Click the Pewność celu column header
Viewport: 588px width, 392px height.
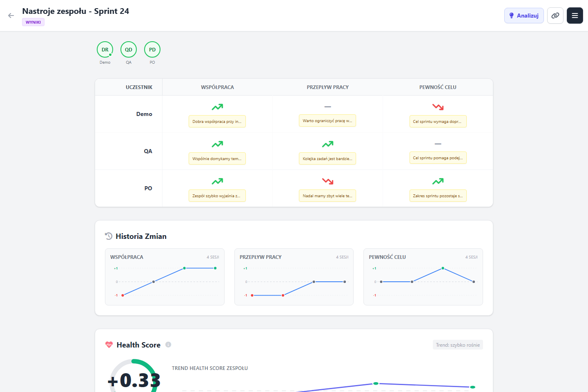click(x=438, y=87)
